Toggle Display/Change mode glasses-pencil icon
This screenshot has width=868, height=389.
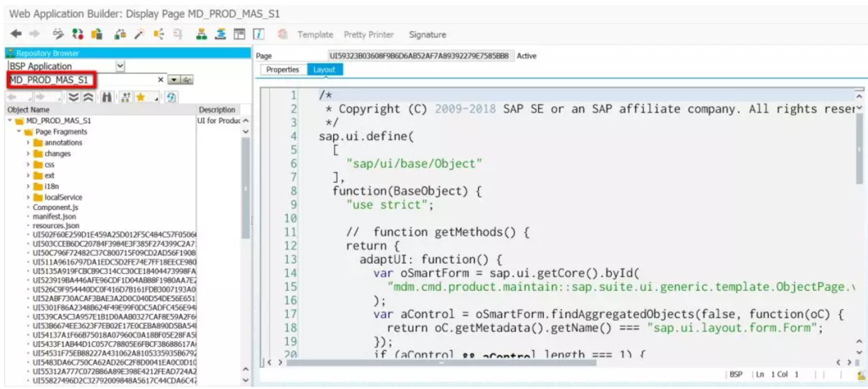[58, 34]
